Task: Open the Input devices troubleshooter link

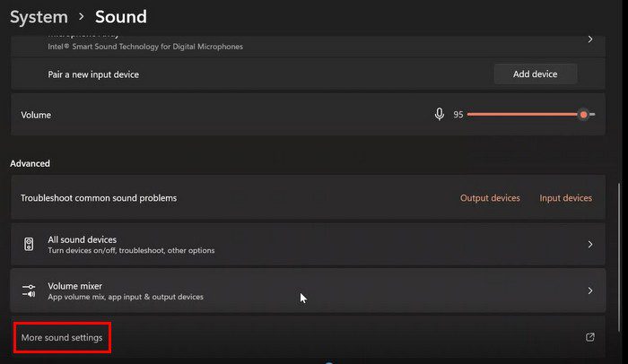Action: 565,198
